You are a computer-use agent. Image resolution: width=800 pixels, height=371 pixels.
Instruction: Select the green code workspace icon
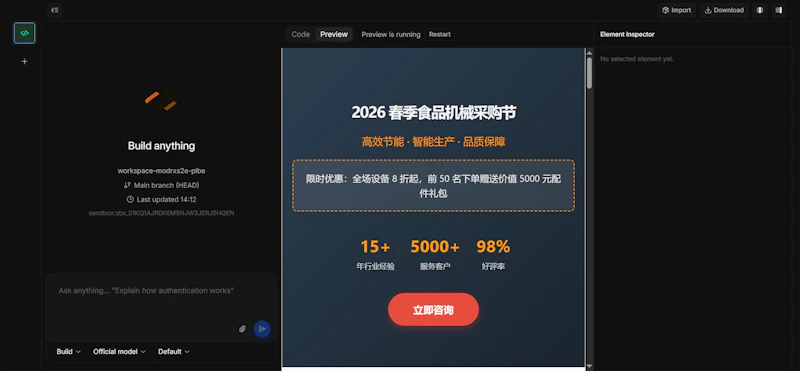point(24,33)
